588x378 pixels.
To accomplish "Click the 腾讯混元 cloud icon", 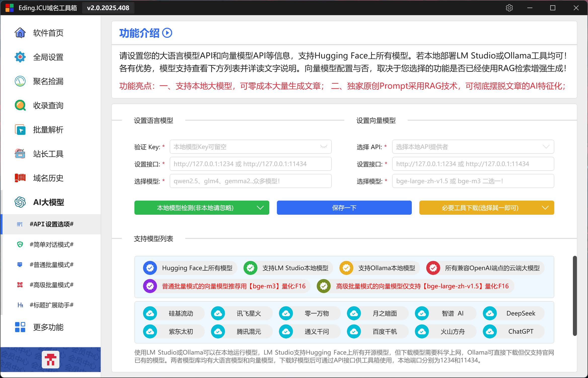I will click(x=218, y=331).
